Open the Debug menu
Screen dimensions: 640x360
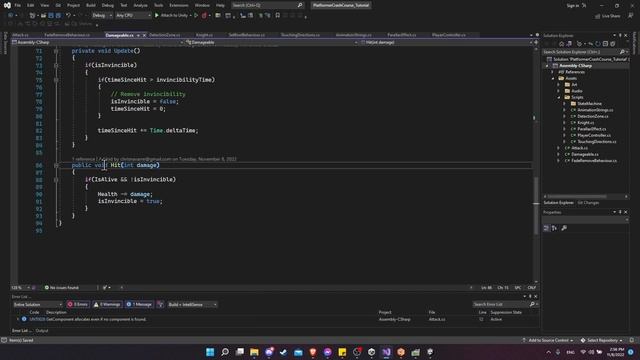pyautogui.click(x=108, y=5)
